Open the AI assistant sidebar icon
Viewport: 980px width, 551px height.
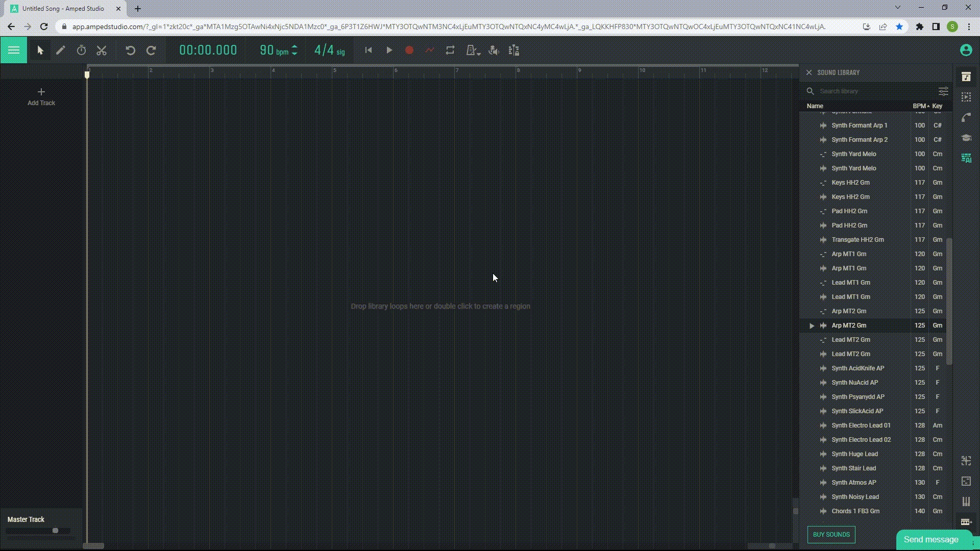[x=966, y=158]
